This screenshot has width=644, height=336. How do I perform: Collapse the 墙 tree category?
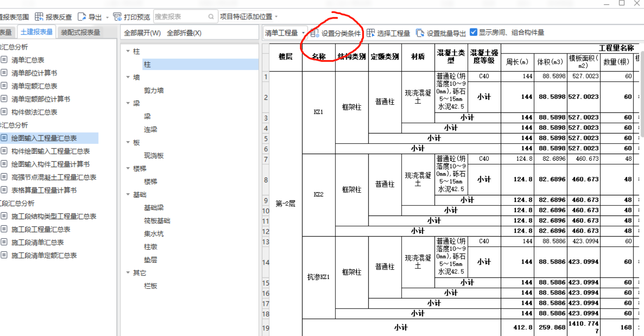128,77
